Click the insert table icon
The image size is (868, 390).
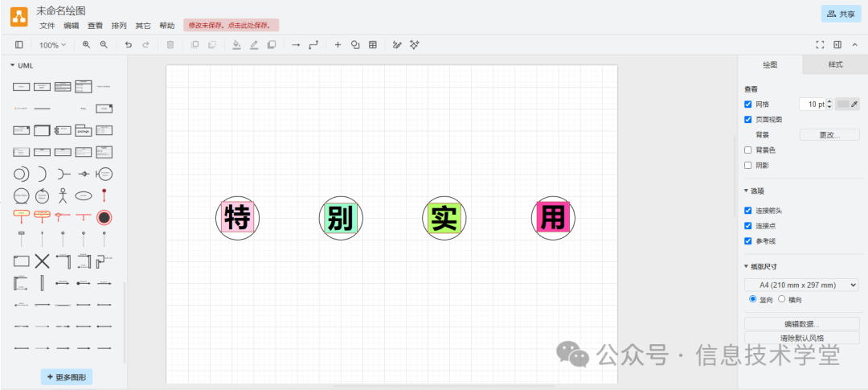pyautogui.click(x=373, y=45)
